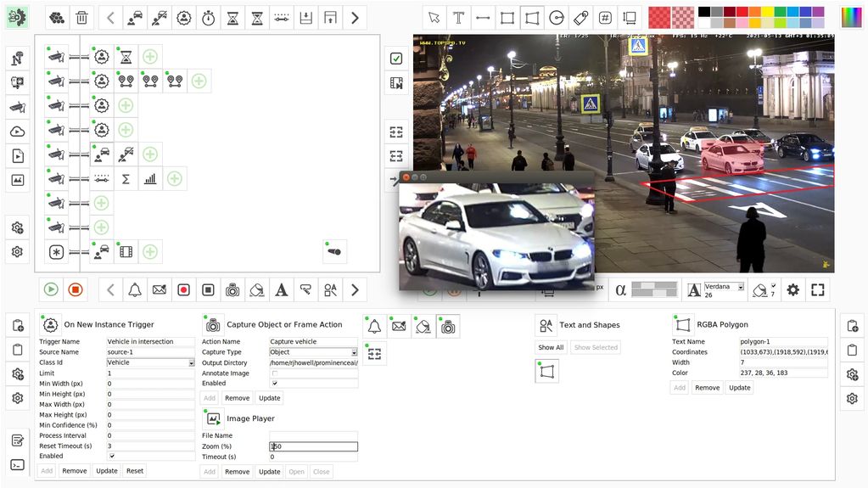Viewport: 868px width, 488px height.
Task: Click the red Stop pipeline button
Action: click(x=76, y=289)
